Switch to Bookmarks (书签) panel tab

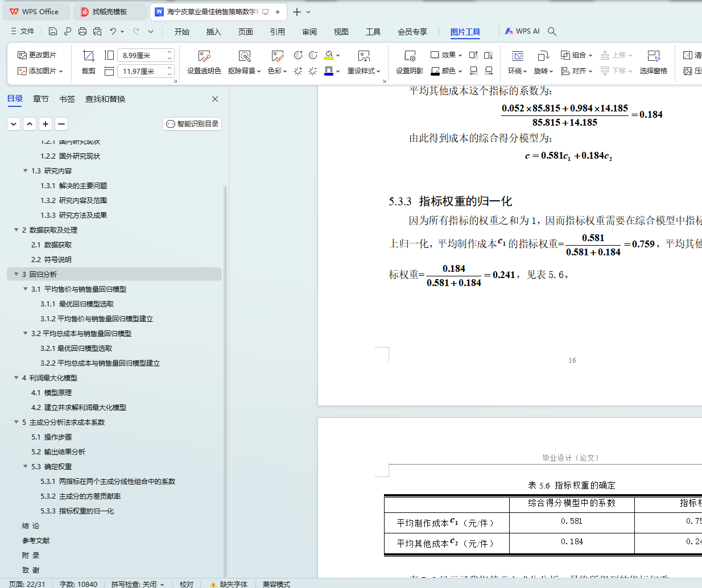pyautogui.click(x=67, y=99)
